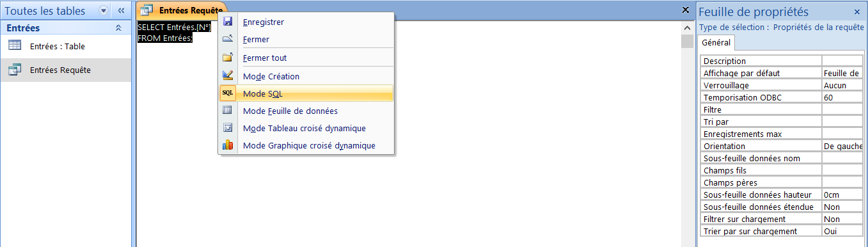Click the scroll up arrow of SQL editor
This screenshot has width=868, height=247.
[687, 29]
